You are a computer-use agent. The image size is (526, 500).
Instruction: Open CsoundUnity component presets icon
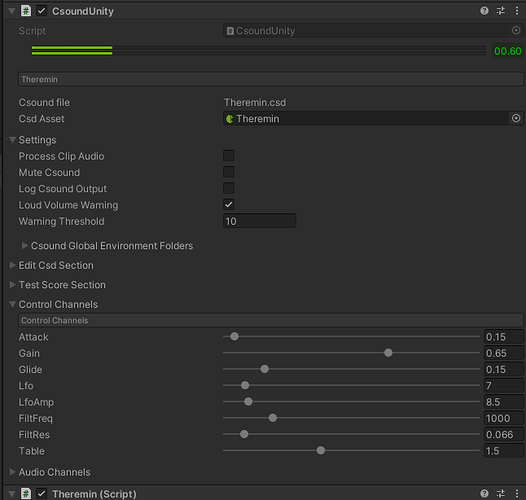point(501,11)
